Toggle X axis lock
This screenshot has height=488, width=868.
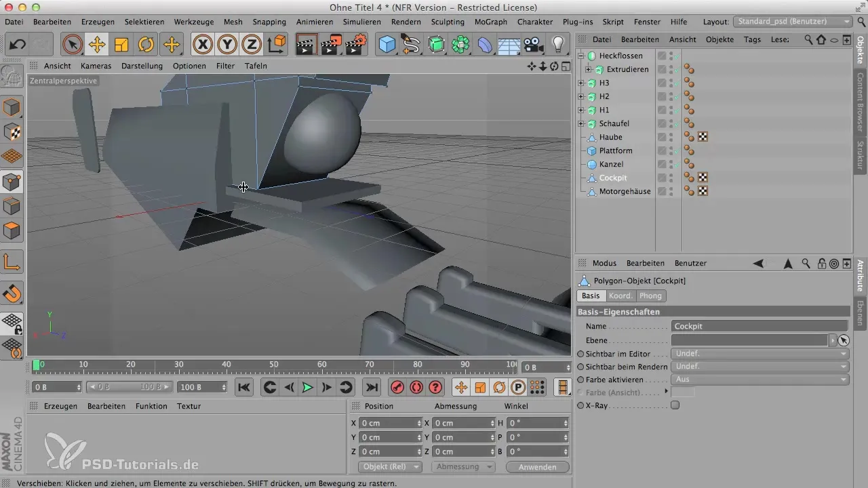click(x=203, y=45)
